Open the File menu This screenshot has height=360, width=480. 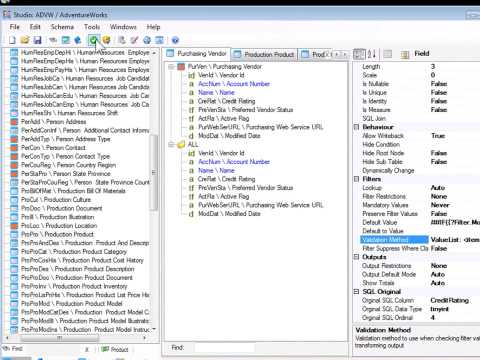pos(15,27)
